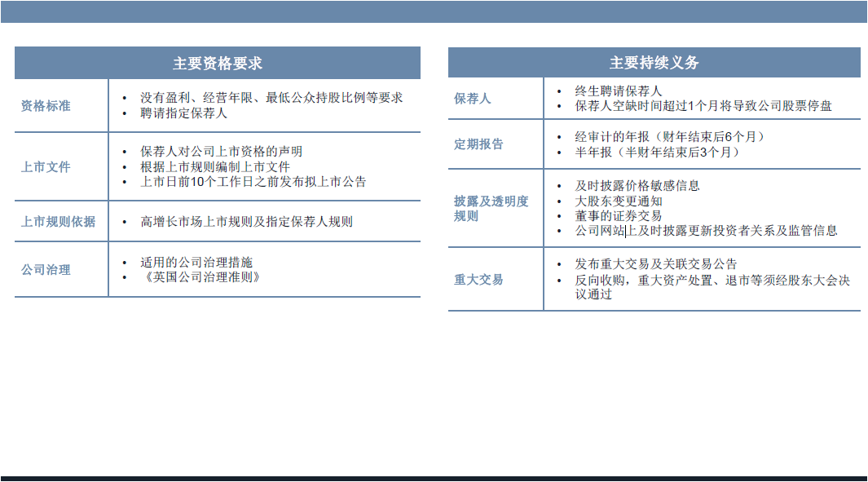Click the bullet 聘请指定保荐人
Image resolution: width=868 pixels, height=482 pixels.
tap(183, 113)
